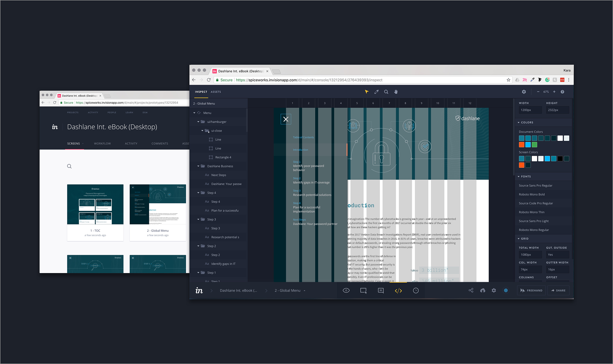Collapse the COLORS section
613x364 pixels.
pyautogui.click(x=518, y=122)
